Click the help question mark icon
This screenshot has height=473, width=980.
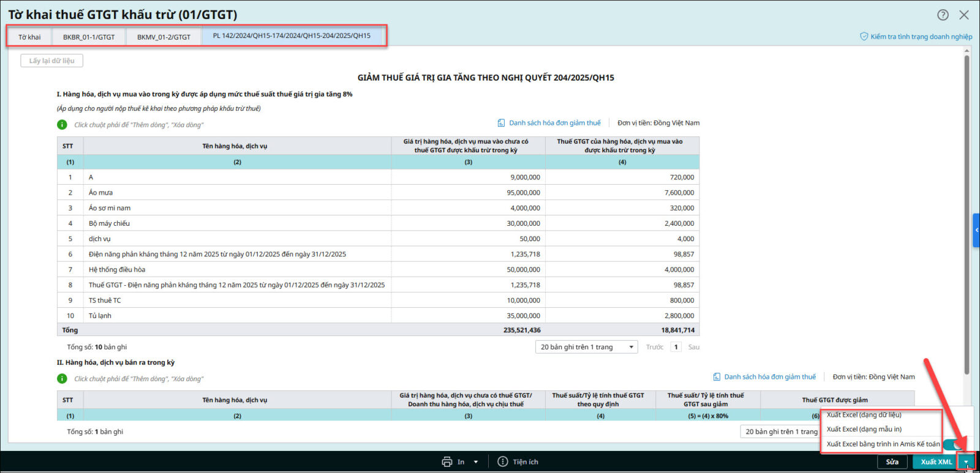(943, 15)
